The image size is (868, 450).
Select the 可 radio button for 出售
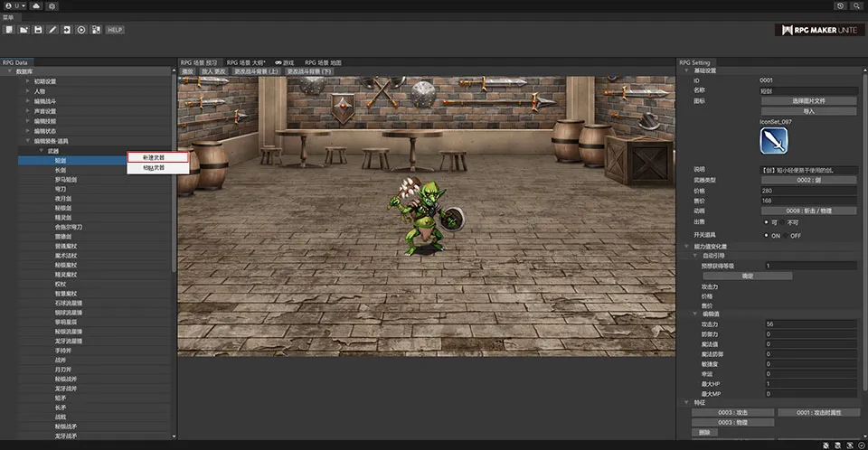(766, 221)
